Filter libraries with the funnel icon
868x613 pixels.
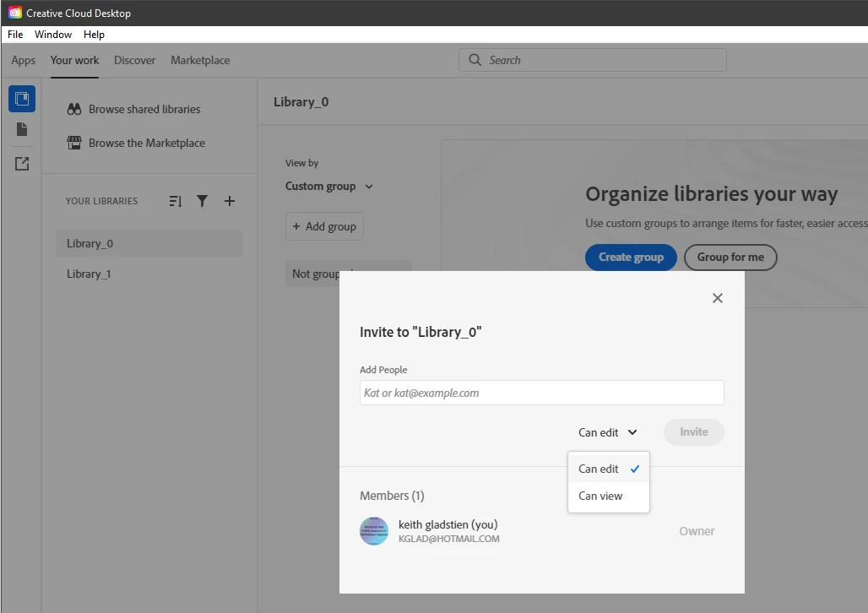[202, 201]
